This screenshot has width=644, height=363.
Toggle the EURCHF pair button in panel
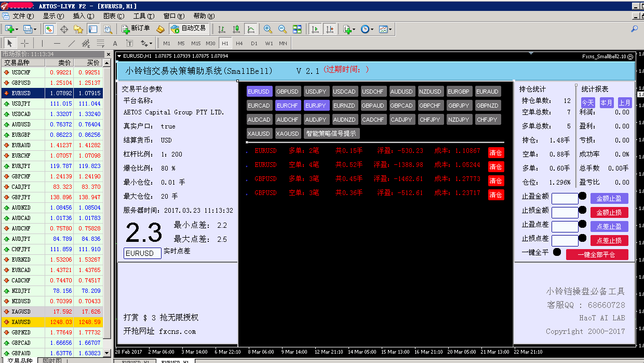tap(287, 106)
